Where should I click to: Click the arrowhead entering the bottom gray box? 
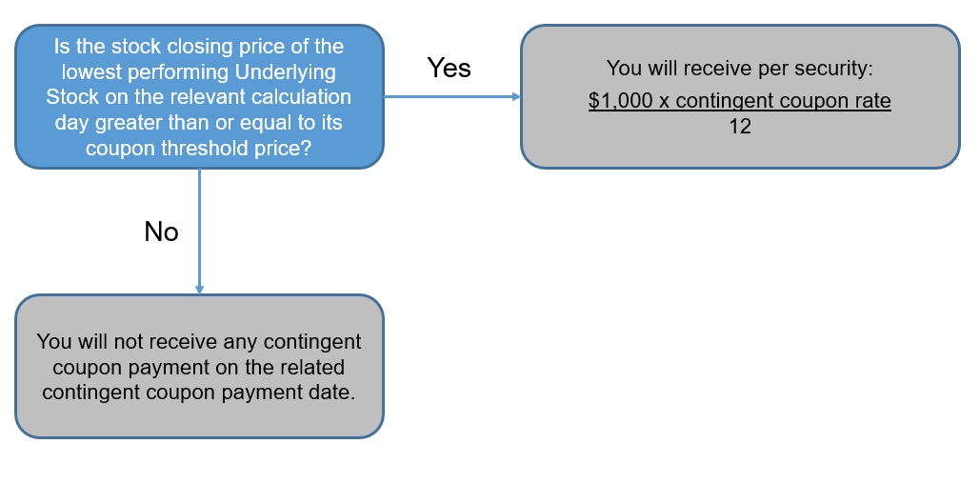pyautogui.click(x=199, y=291)
